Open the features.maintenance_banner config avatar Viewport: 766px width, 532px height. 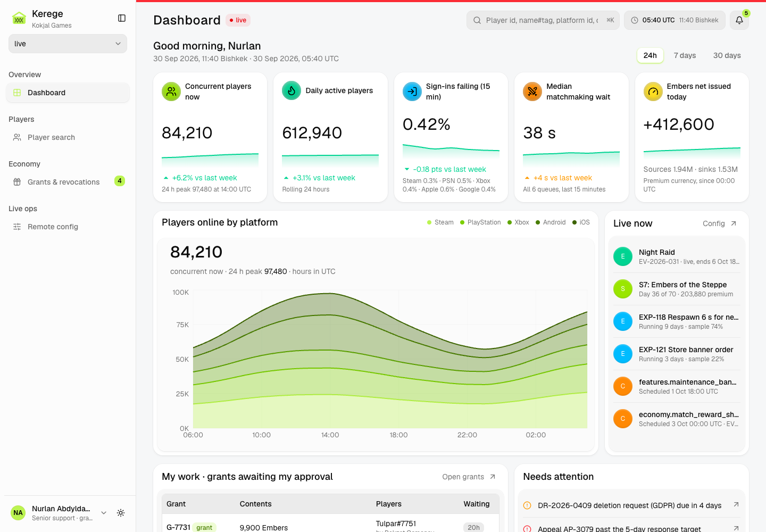(623, 386)
